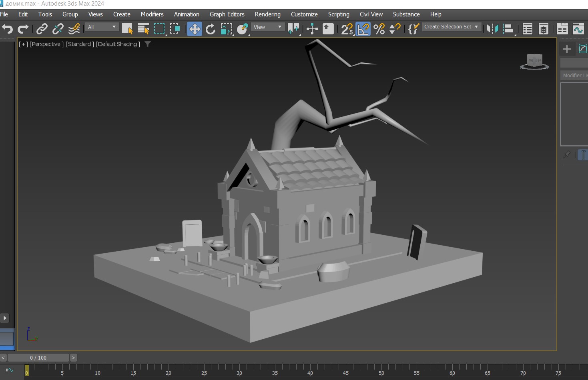
Task: Click the Default Shading viewport label
Action: (118, 44)
